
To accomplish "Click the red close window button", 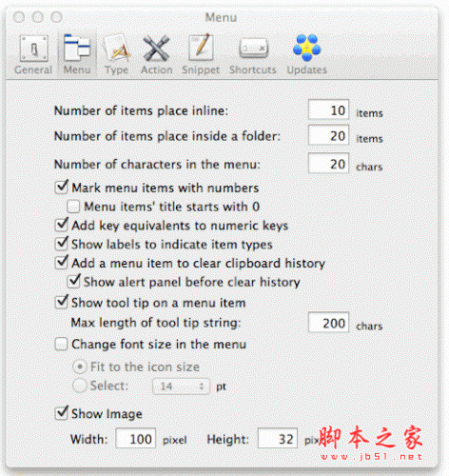I will (x=19, y=17).
